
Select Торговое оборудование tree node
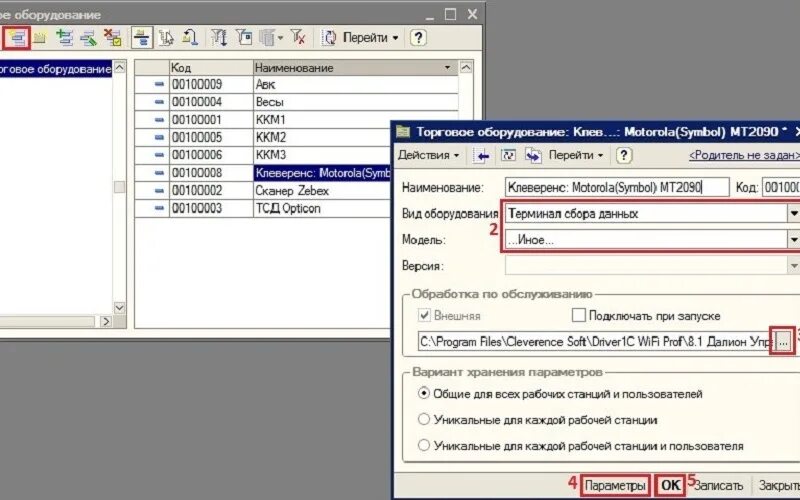pyautogui.click(x=55, y=69)
